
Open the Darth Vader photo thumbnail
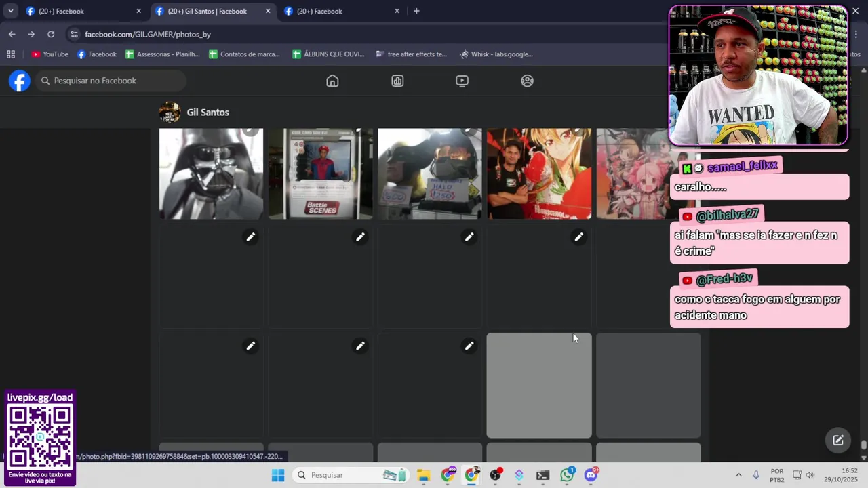211,174
